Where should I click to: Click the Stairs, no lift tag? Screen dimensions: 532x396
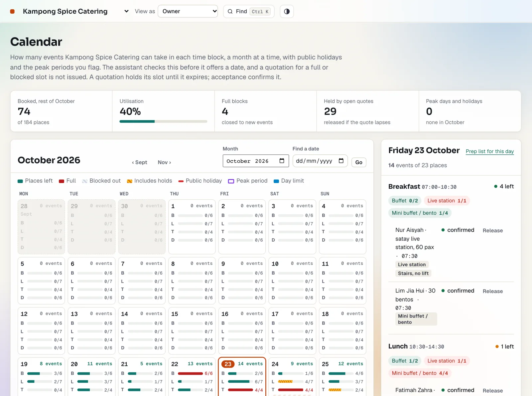click(x=413, y=273)
